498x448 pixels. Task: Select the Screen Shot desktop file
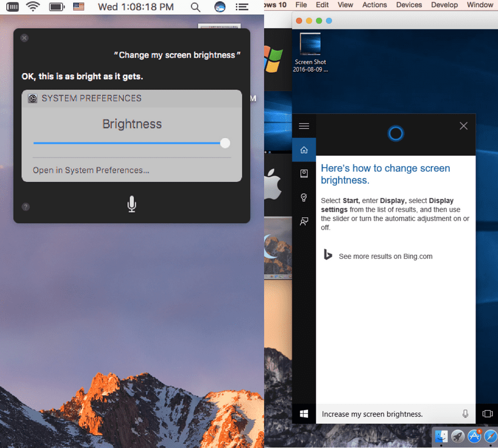(x=310, y=53)
